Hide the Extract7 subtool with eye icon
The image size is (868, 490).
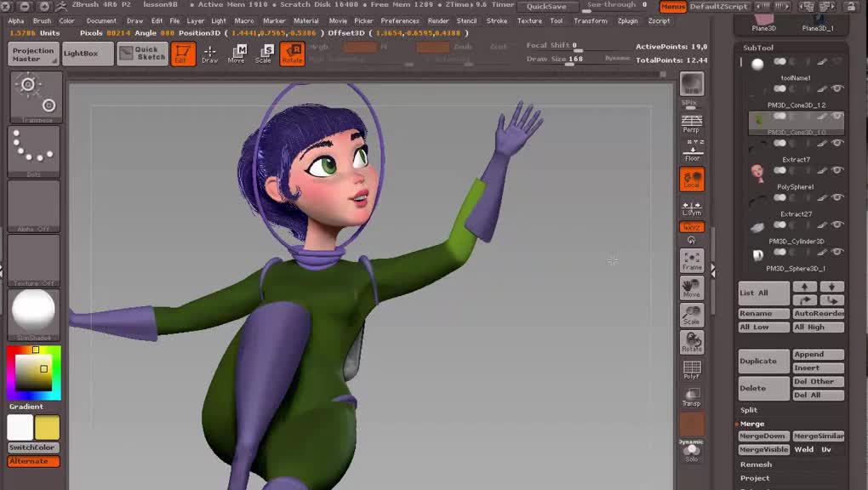837,143
